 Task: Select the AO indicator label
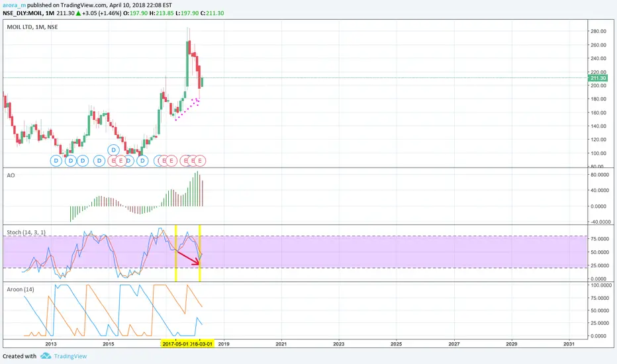(11, 175)
